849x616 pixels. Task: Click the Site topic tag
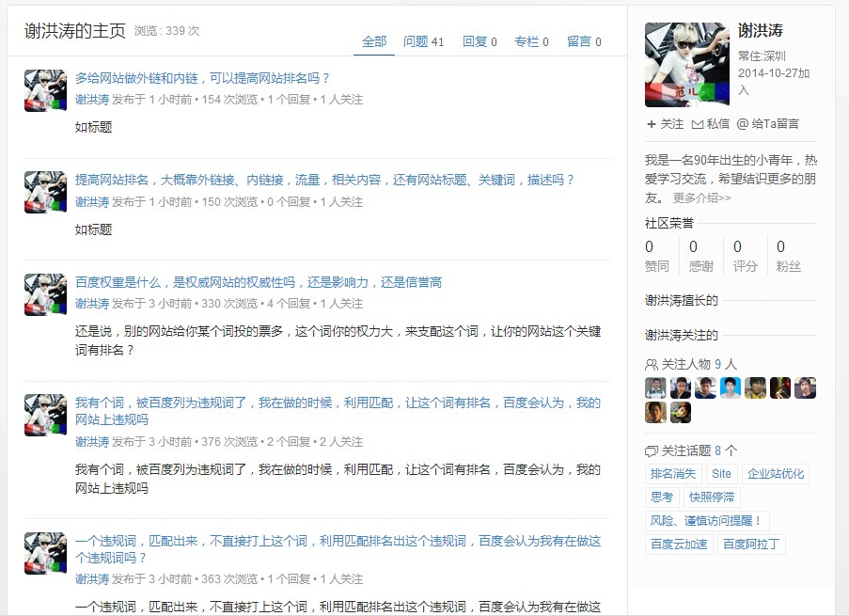click(721, 474)
